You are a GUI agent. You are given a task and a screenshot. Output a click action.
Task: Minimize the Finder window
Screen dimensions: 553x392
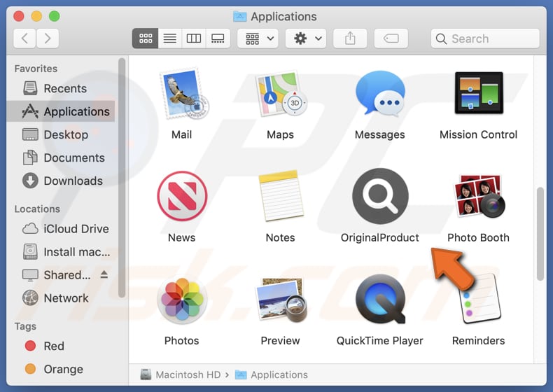(36, 16)
